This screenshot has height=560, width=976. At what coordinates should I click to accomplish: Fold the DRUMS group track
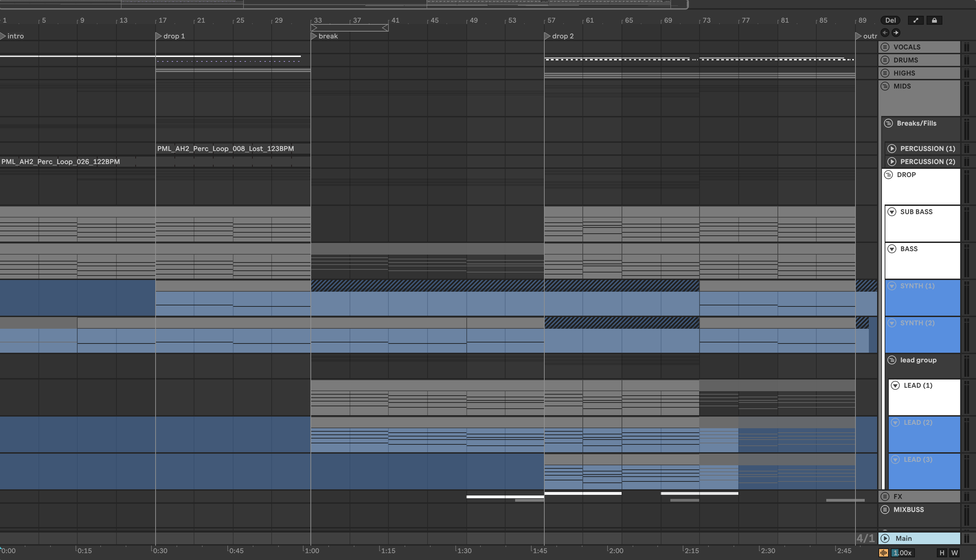885,60
